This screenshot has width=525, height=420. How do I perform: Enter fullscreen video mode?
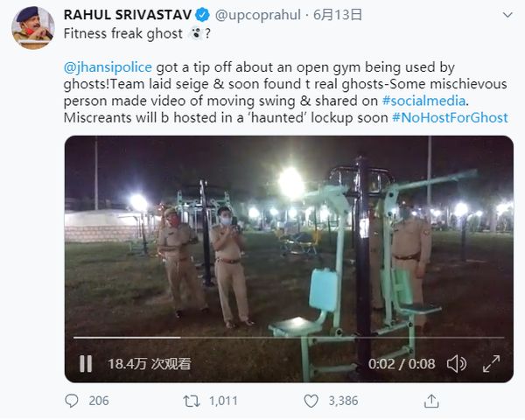[x=492, y=363]
